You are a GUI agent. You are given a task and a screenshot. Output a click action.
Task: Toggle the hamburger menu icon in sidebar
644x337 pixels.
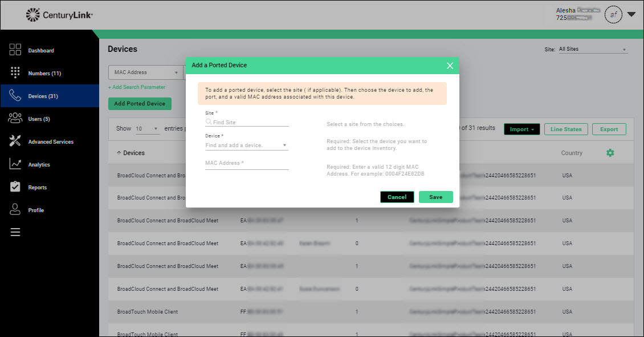15,232
